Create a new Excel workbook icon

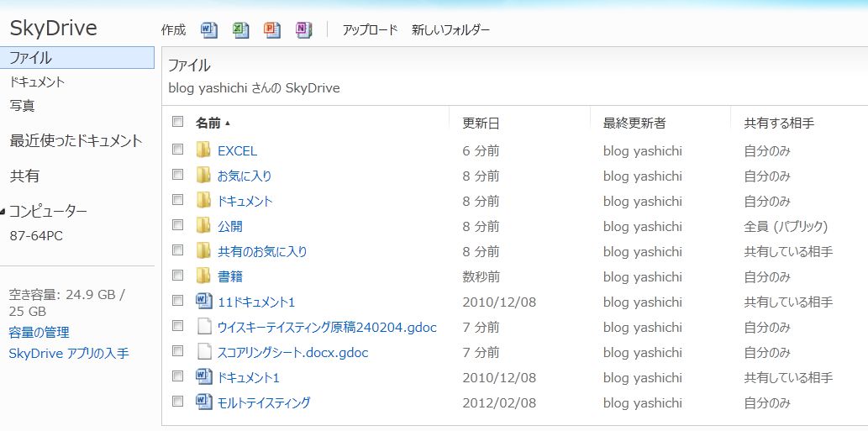(241, 29)
